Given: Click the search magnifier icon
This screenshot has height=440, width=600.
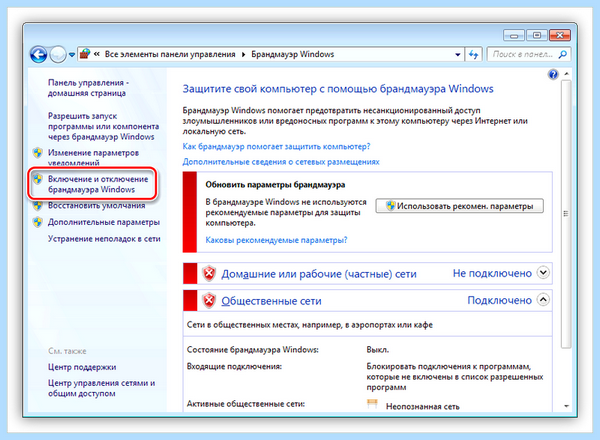Looking at the screenshot, I should pos(562,55).
